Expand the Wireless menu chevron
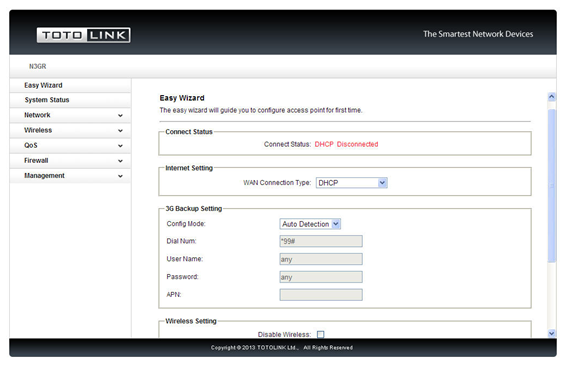Image resolution: width=567 pixels, height=367 pixels. point(120,131)
